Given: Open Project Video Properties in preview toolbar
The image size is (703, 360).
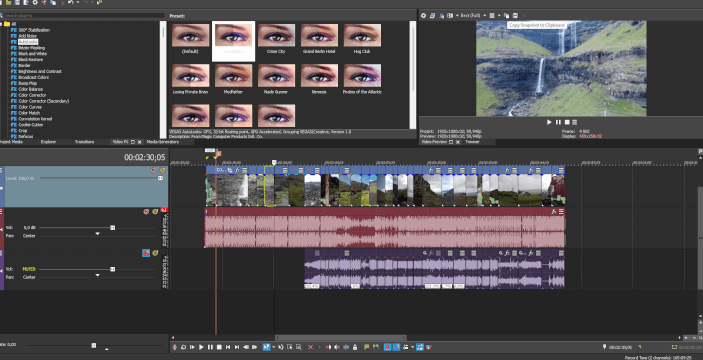Looking at the screenshot, I should tap(423, 15).
